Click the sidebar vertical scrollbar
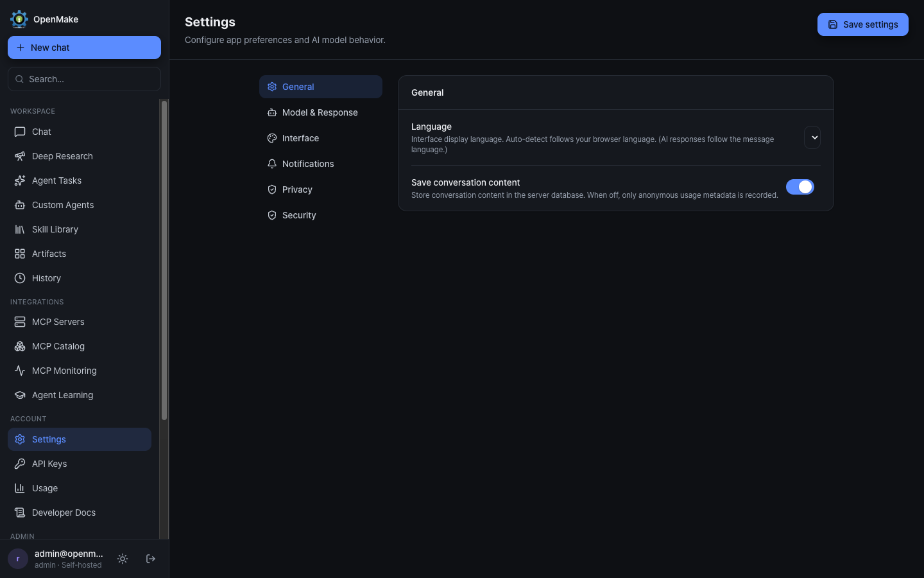924x578 pixels. 164,260
